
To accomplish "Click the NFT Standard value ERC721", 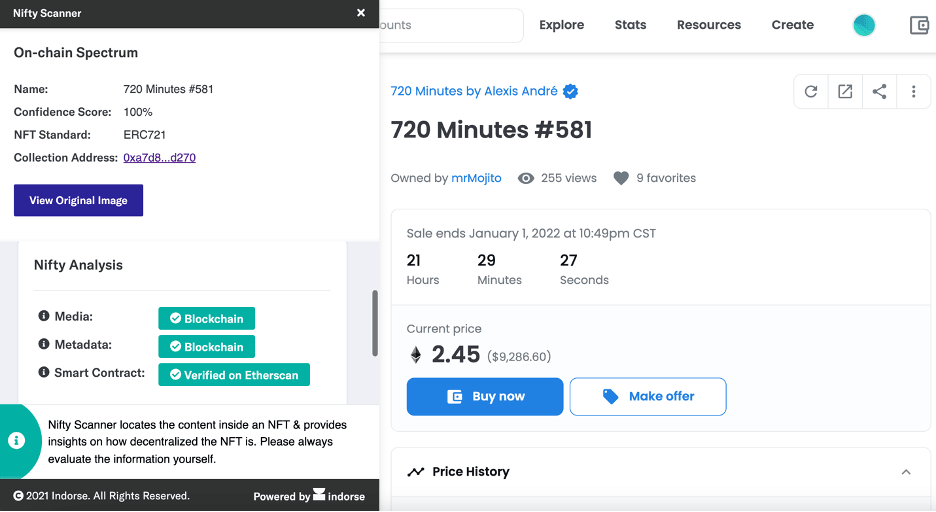I will (x=144, y=135).
